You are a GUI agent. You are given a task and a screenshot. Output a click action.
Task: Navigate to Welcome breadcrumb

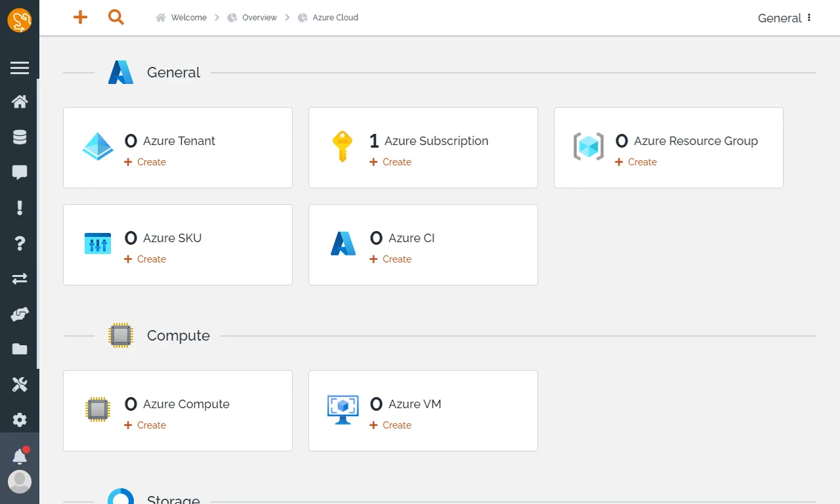pos(188,18)
